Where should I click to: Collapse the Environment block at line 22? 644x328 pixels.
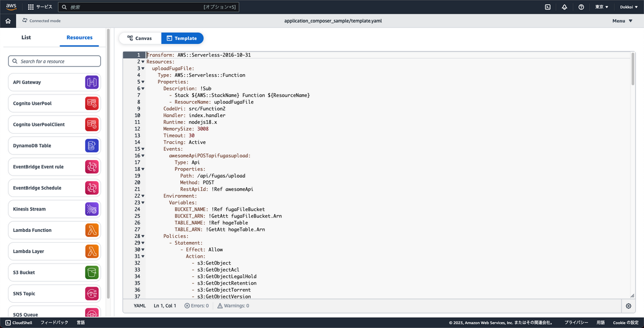pyautogui.click(x=143, y=196)
